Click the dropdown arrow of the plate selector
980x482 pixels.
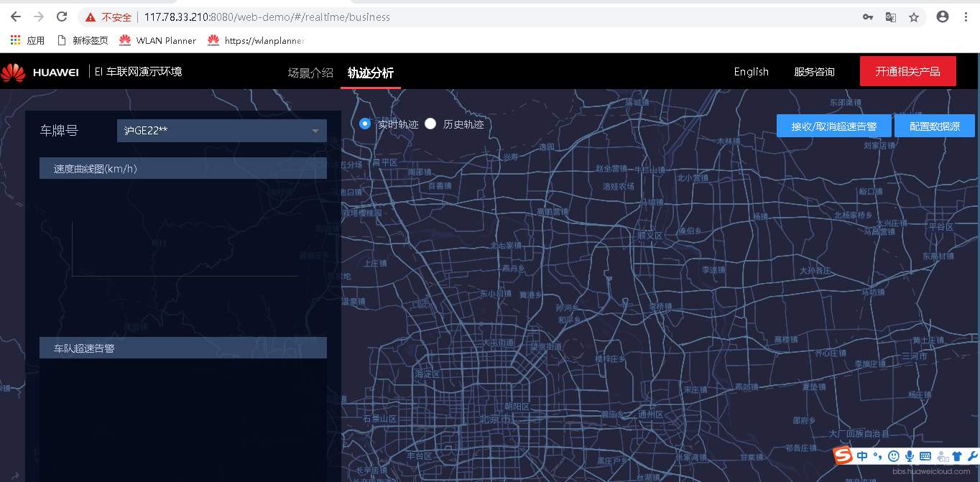315,131
